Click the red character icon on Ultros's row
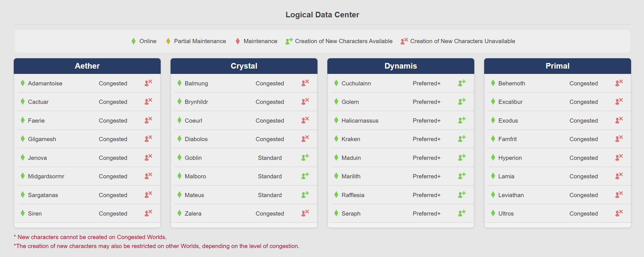 tap(619, 213)
